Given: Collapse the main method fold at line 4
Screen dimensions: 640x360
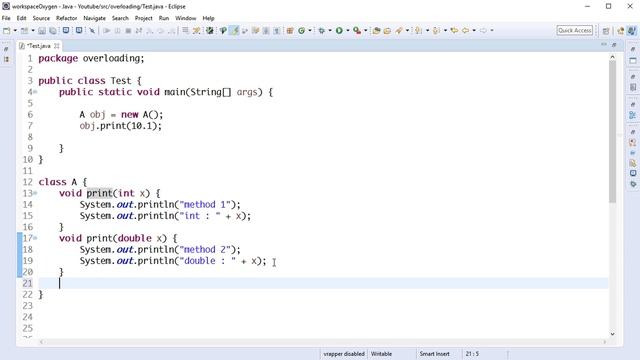Looking at the screenshot, I should (36, 92).
